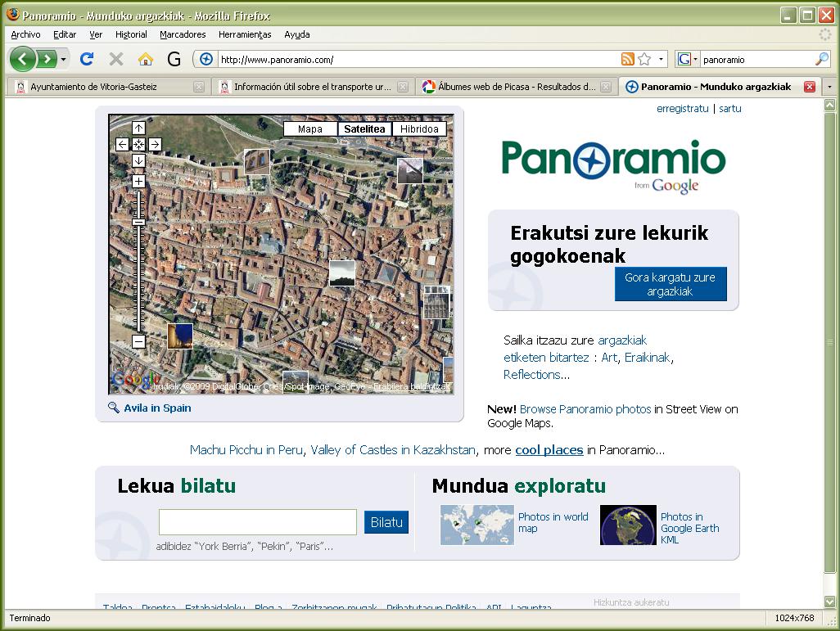
Task: Click the G icon in the navigation toolbar
Action: pyautogui.click(x=174, y=59)
